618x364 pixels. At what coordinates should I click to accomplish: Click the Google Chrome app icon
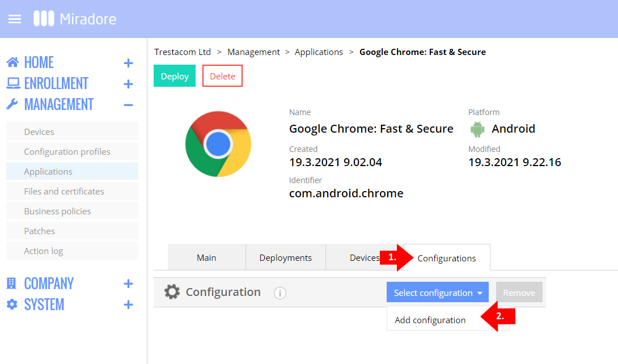tap(218, 144)
